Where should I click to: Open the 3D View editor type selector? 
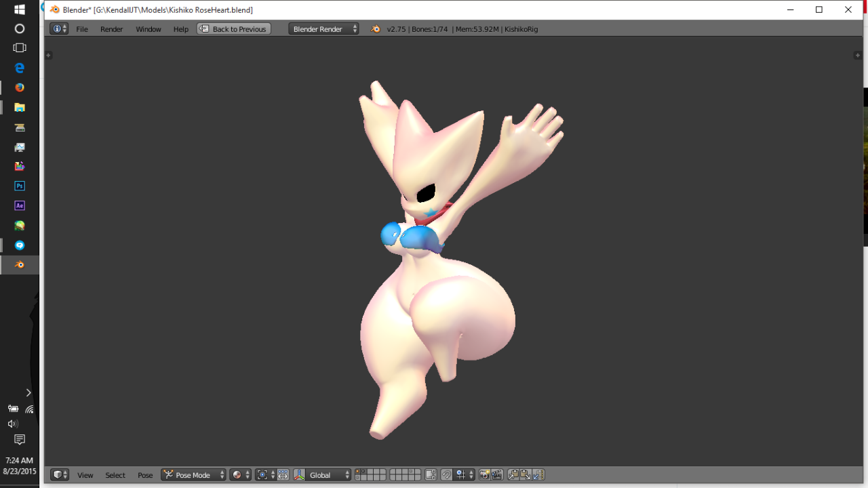(x=60, y=475)
